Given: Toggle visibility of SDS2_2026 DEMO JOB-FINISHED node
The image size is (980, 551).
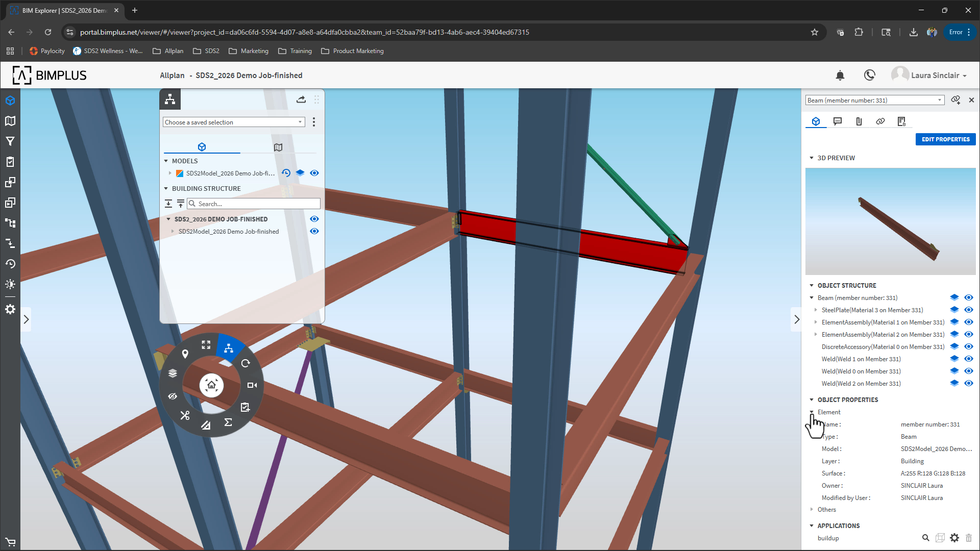Looking at the screenshot, I should [314, 219].
